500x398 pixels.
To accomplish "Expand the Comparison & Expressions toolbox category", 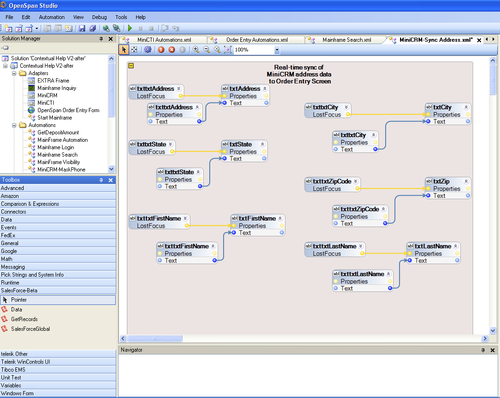I will pos(58,204).
